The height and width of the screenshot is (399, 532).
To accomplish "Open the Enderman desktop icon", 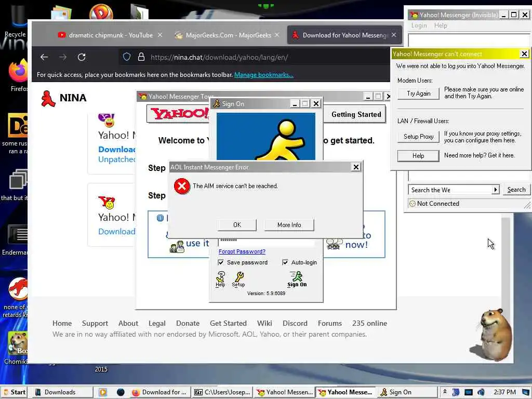I will (x=16, y=239).
